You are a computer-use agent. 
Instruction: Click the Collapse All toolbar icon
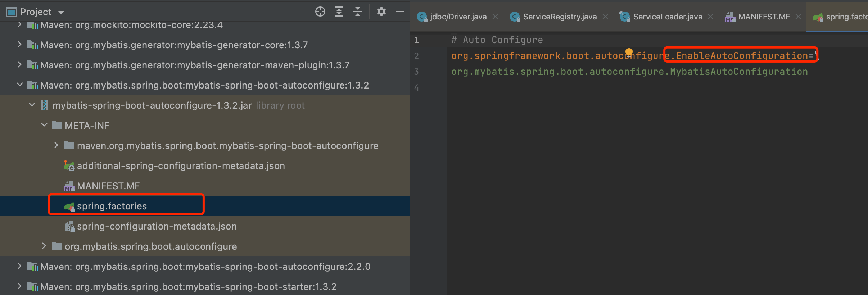click(x=358, y=12)
